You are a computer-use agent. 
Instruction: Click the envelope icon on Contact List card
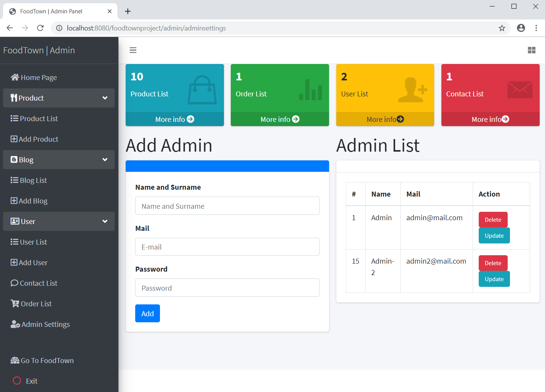pos(520,90)
